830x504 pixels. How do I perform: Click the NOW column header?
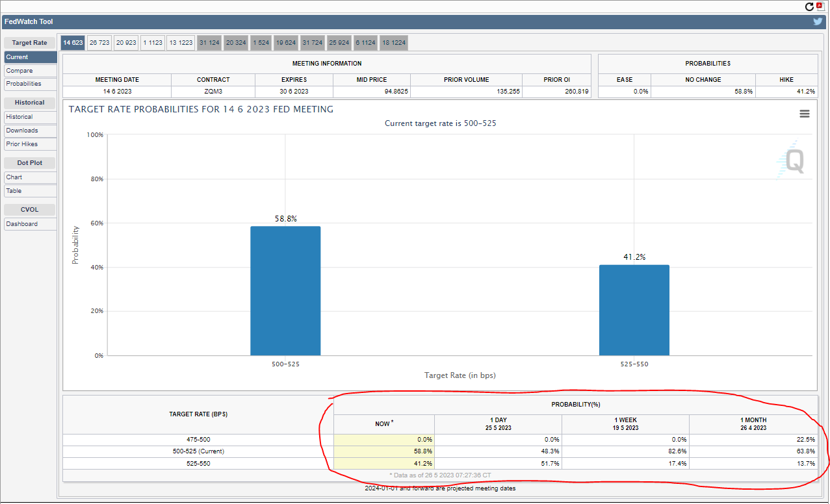click(384, 424)
